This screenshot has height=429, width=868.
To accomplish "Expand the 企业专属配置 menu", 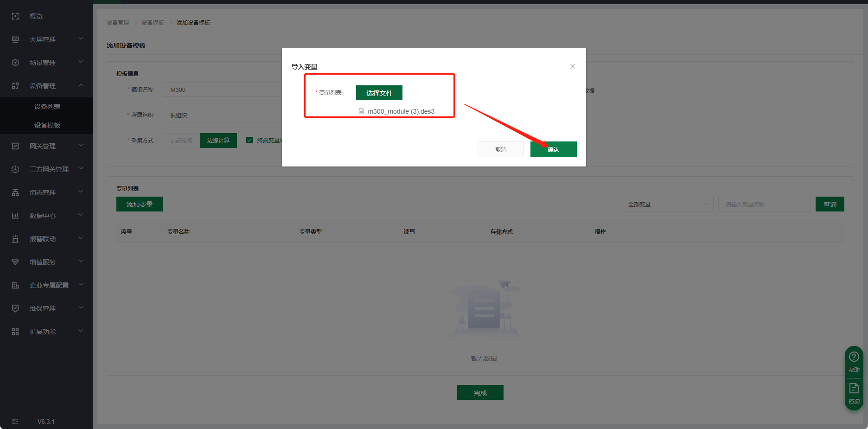I will point(81,284).
